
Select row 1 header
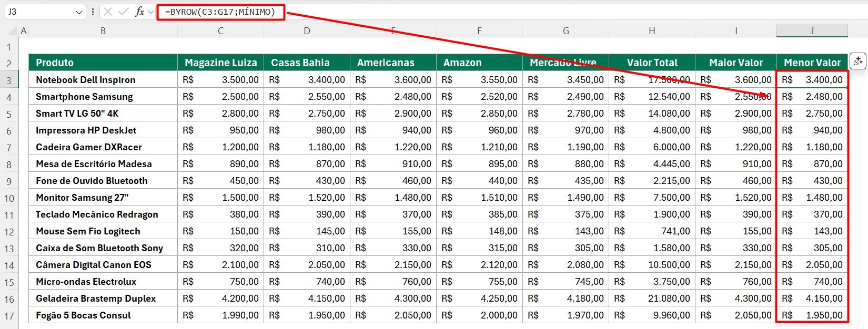tap(9, 47)
